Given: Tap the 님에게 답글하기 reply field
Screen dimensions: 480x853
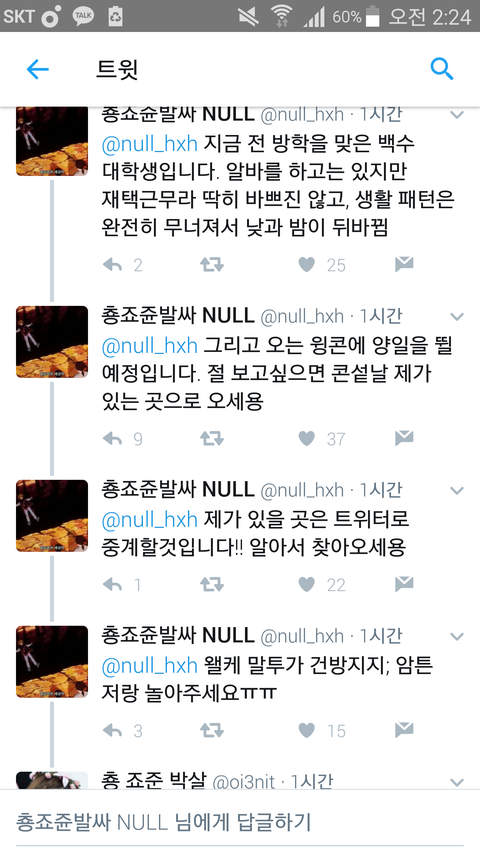Looking at the screenshot, I should 240,821.
